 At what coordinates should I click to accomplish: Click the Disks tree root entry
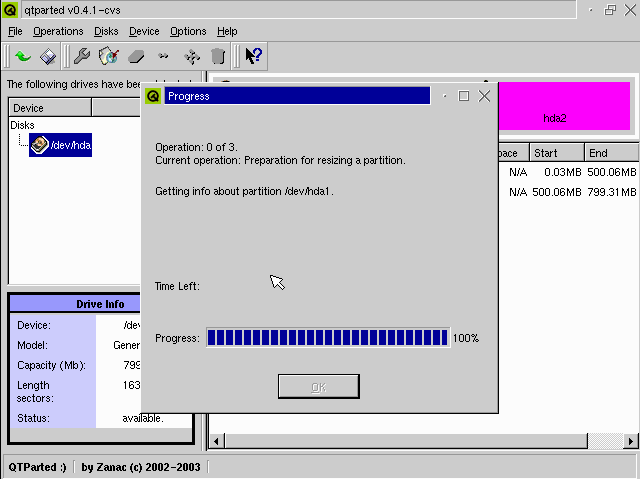coord(22,125)
